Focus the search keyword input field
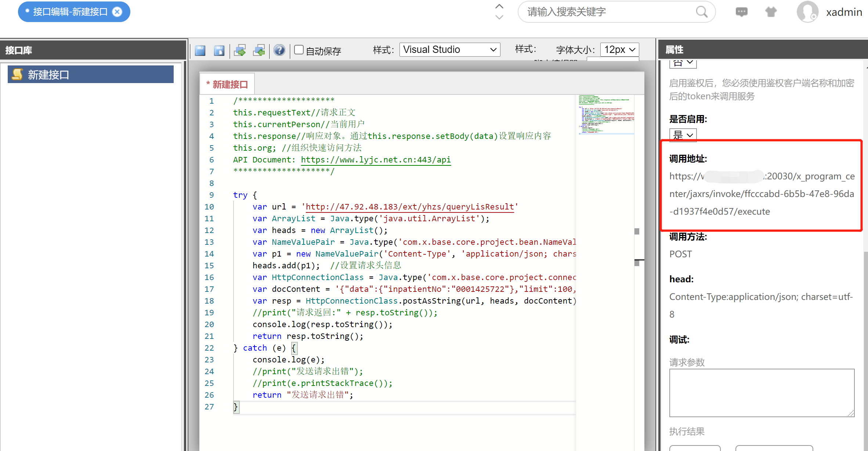868x451 pixels. click(x=606, y=12)
